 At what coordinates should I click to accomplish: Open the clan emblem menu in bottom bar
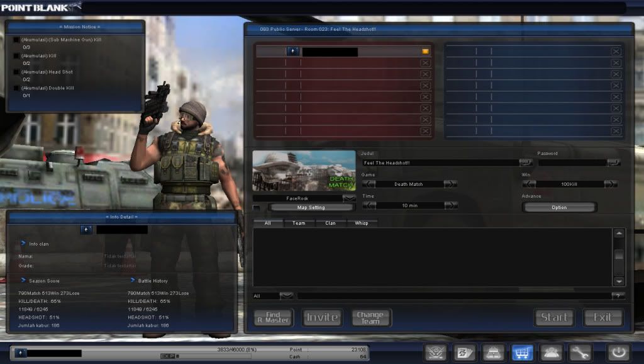436,353
